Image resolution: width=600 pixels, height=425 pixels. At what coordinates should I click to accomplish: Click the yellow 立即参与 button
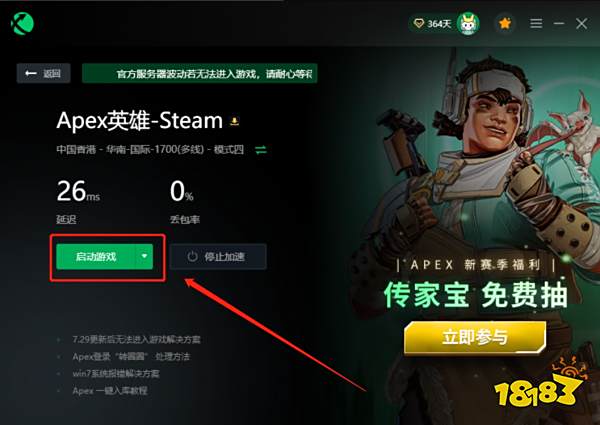(475, 337)
